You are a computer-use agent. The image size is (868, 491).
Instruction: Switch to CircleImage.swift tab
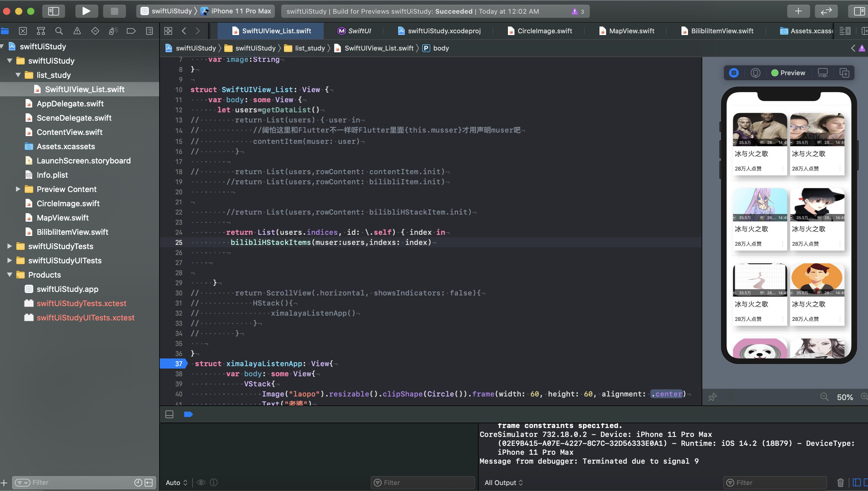pos(539,31)
